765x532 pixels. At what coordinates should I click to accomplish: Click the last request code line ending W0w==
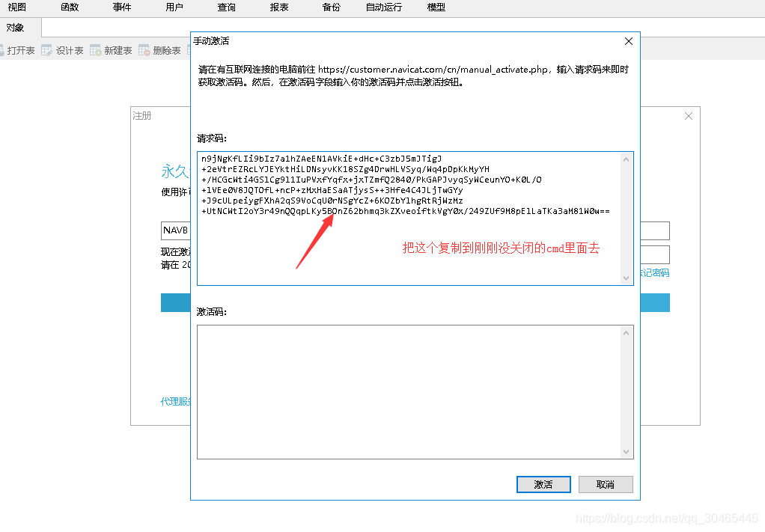coord(406,211)
